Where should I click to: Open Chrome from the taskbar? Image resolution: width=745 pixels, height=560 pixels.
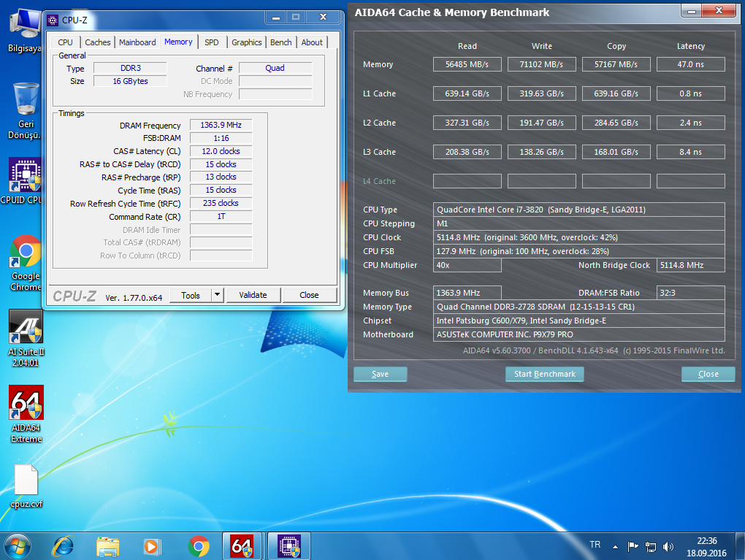coord(199,546)
